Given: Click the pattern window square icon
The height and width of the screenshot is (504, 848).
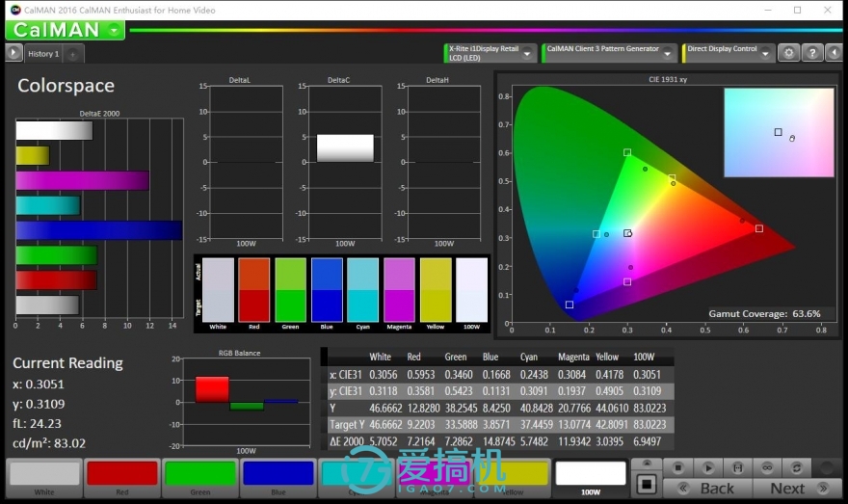Looking at the screenshot, I should pos(647,484).
